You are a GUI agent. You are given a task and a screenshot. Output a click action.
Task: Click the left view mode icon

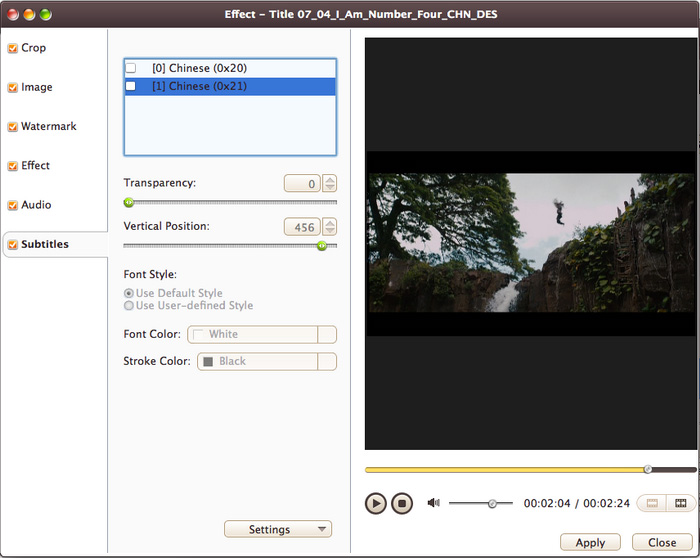[x=652, y=503]
